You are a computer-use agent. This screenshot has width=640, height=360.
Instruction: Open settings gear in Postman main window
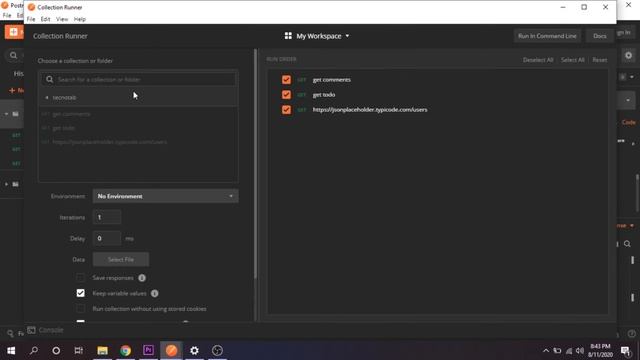coord(628,55)
